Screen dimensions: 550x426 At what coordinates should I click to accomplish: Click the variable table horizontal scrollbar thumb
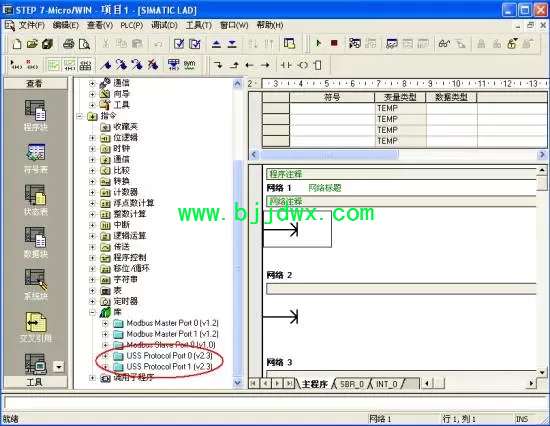tap(329, 155)
